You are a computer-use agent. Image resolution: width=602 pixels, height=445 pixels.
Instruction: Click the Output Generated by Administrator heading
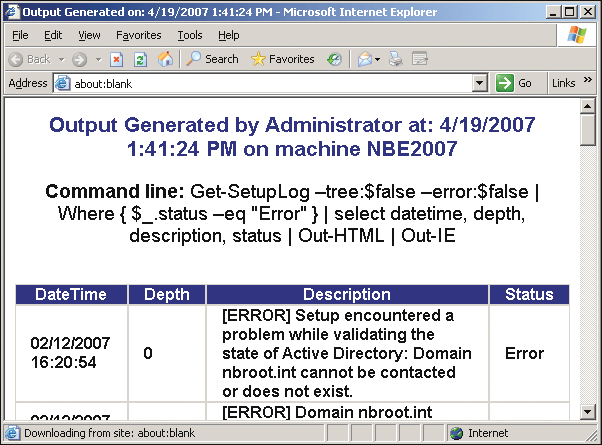292,137
